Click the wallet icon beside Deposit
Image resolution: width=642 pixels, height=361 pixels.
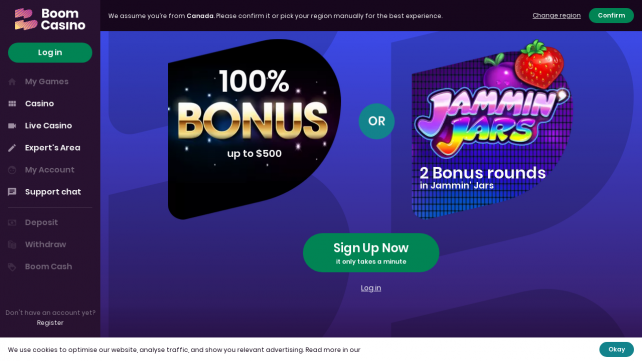pyautogui.click(x=12, y=223)
